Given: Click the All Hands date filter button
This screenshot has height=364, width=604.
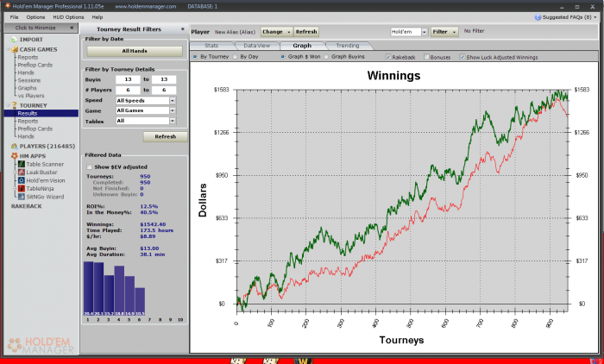Looking at the screenshot, I should (x=135, y=51).
